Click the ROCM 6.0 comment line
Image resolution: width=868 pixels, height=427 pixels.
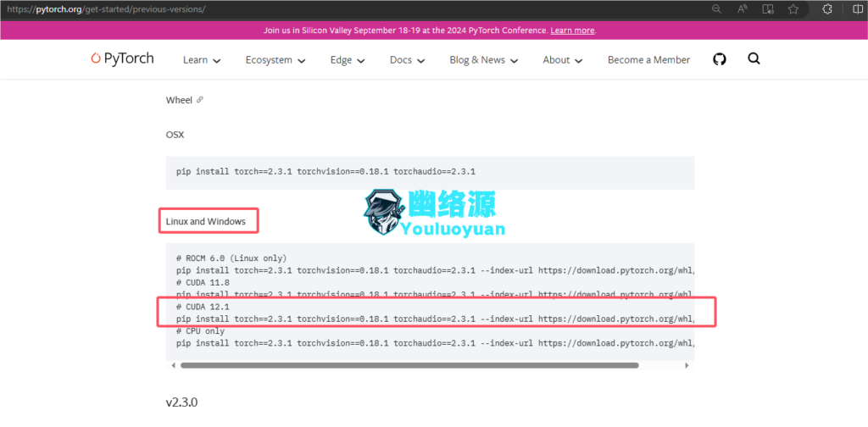pyautogui.click(x=231, y=258)
